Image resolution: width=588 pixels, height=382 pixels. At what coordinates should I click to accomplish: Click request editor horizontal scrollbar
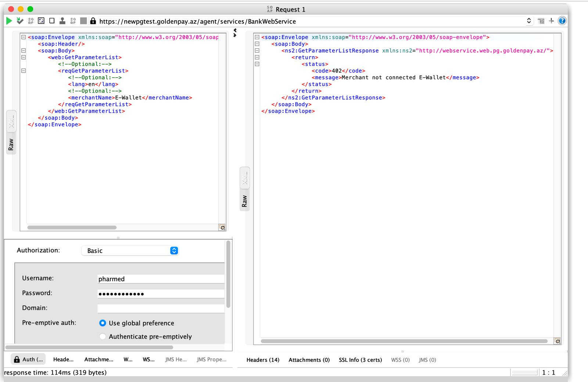pyautogui.click(x=72, y=227)
